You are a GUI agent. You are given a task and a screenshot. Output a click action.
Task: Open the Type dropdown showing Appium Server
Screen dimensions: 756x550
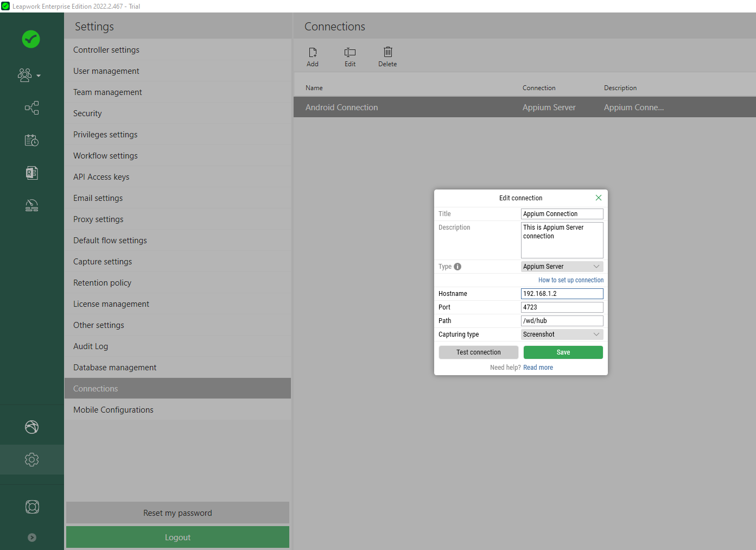pyautogui.click(x=562, y=266)
